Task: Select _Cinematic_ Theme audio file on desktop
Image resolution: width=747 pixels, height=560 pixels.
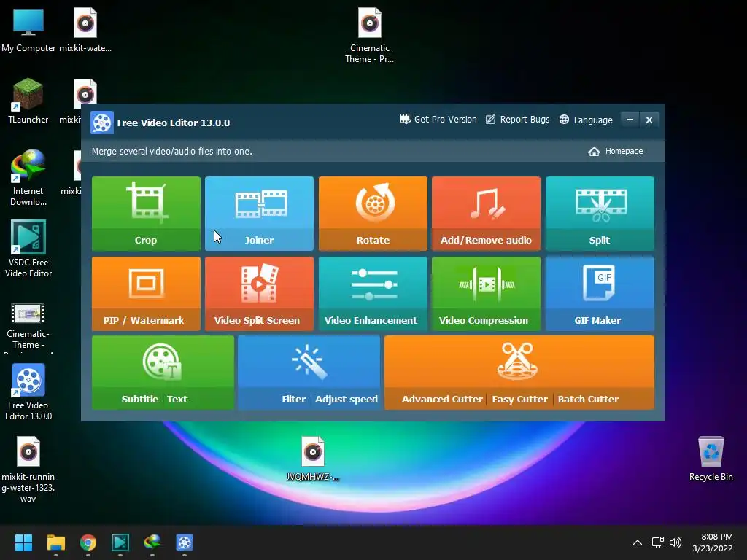Action: coord(369,35)
